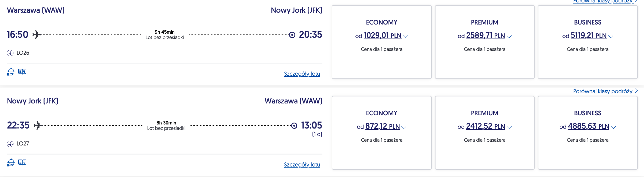Select the Business card for LO26 outbound
The image size is (644, 177).
point(588,65)
